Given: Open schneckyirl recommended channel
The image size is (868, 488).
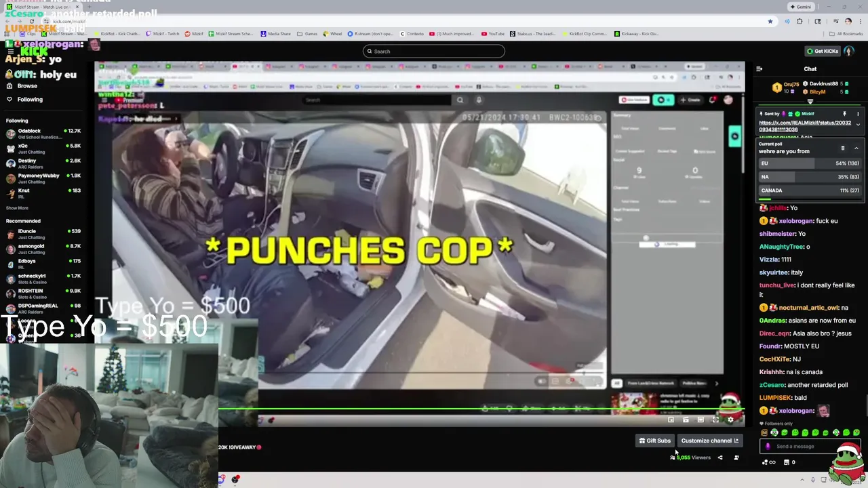Looking at the screenshot, I should pyautogui.click(x=43, y=279).
